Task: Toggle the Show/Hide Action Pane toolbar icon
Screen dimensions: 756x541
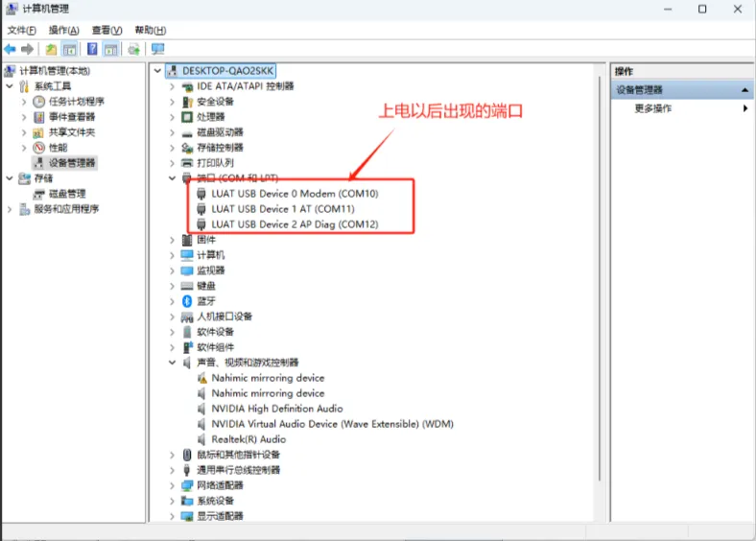Action: [x=111, y=49]
